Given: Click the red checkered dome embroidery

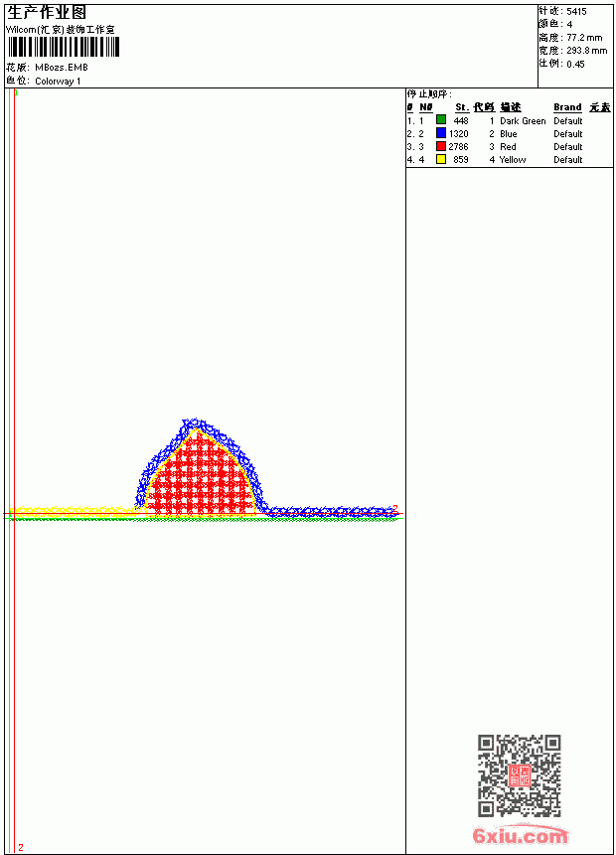Looking at the screenshot, I should [201, 477].
